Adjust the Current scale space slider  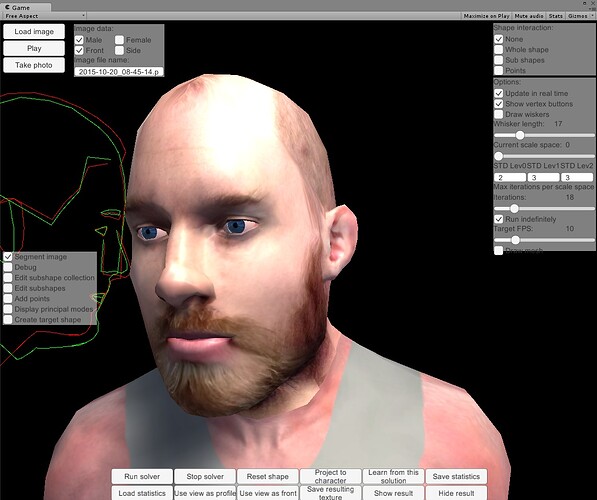(x=544, y=156)
